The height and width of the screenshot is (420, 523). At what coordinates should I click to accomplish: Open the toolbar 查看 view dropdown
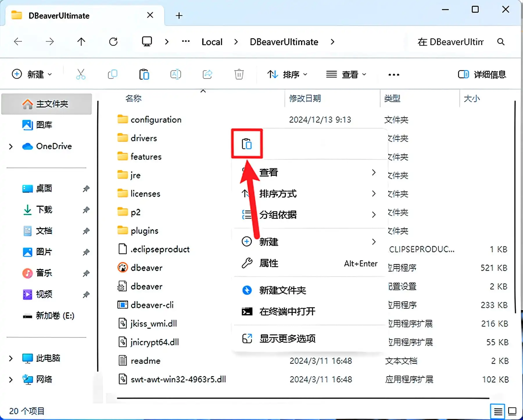coord(346,74)
